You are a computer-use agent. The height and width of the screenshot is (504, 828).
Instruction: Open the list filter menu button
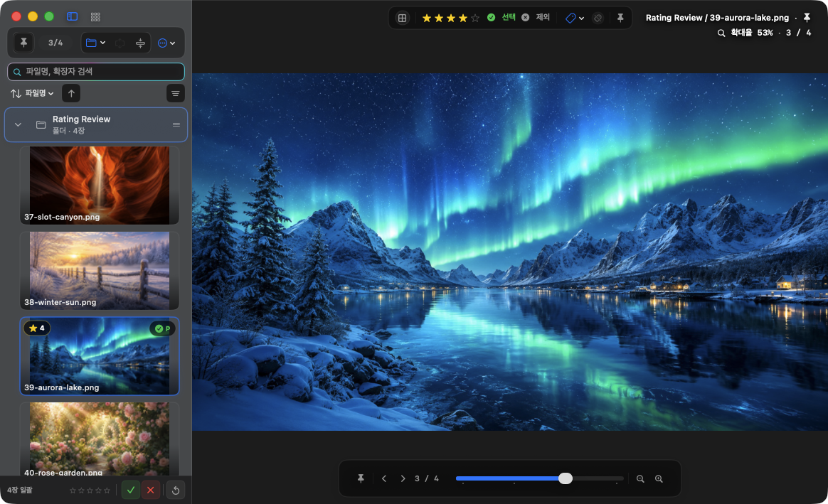(175, 93)
